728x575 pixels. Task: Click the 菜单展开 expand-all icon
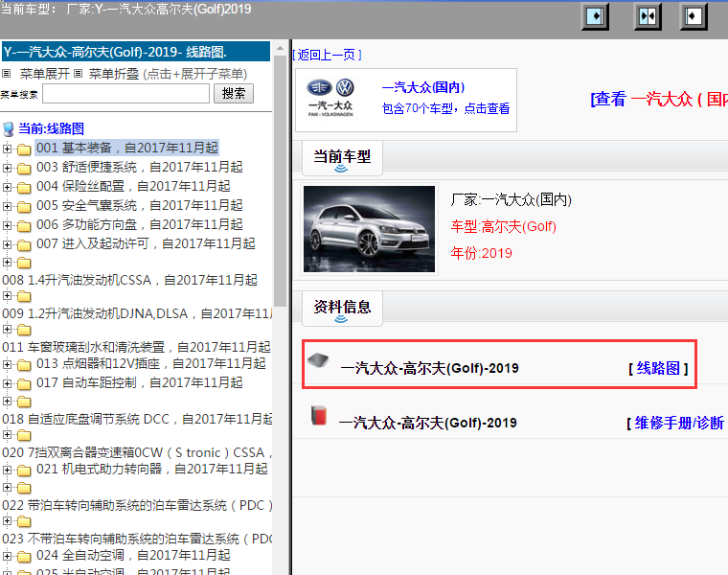(x=6, y=74)
